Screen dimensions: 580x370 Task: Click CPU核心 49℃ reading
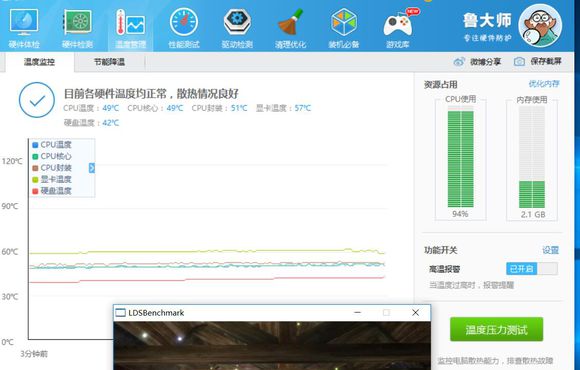155,108
